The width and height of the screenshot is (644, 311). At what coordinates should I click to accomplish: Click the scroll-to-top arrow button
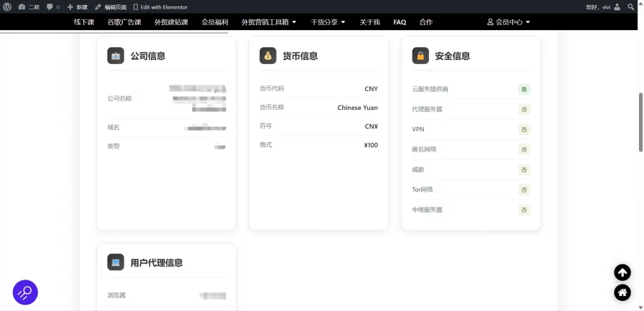tap(622, 272)
